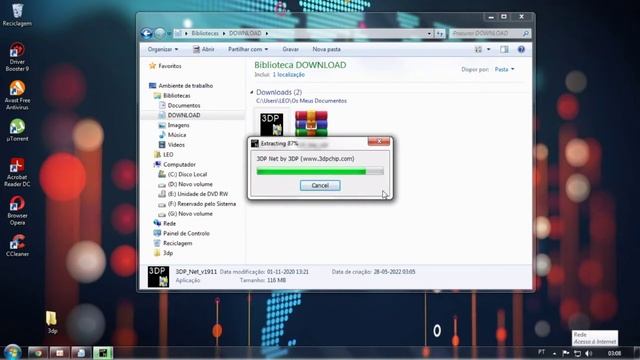This screenshot has height=360, width=640.
Task: Select Bibliotecas in the navigation tree
Action: tap(177, 96)
